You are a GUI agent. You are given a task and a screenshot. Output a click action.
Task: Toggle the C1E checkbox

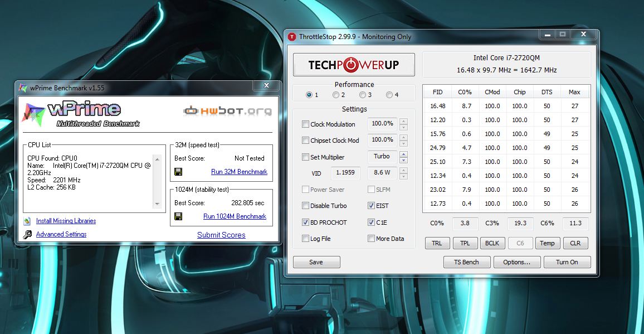[371, 222]
